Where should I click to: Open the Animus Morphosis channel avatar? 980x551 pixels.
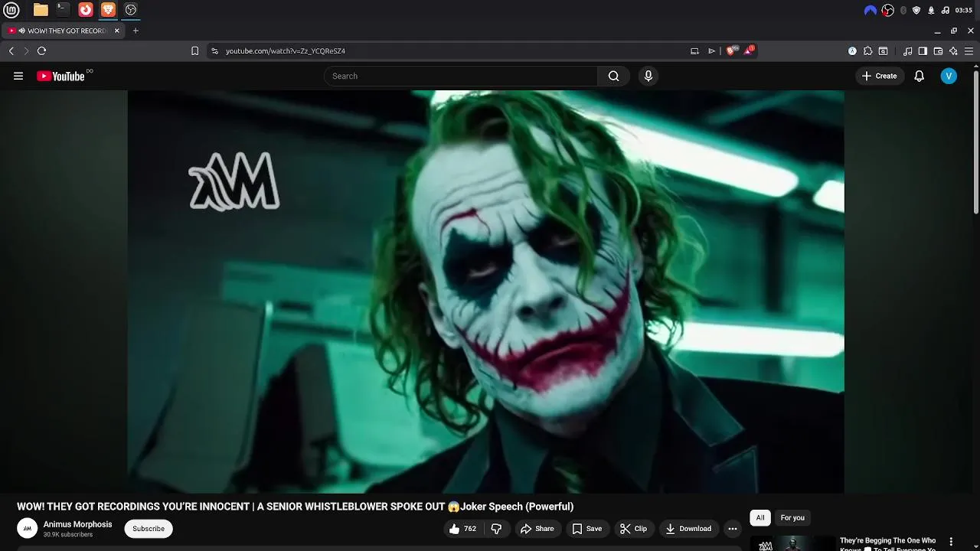pos(28,528)
